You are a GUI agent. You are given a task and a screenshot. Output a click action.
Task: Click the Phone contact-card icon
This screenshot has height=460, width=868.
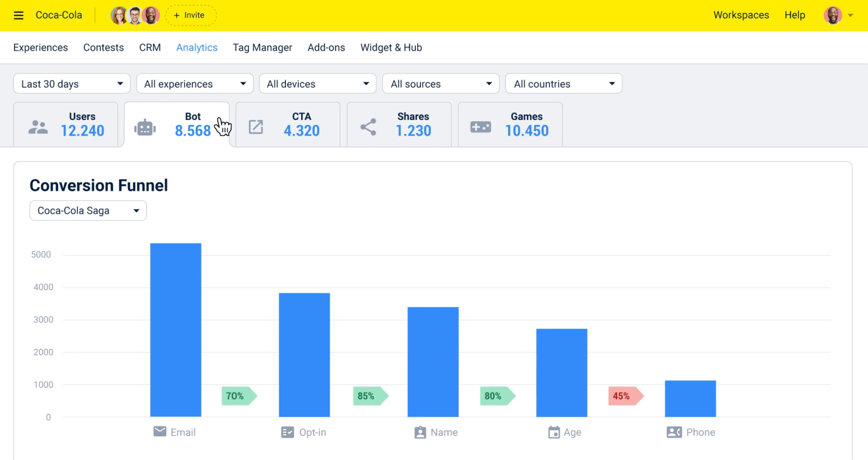point(674,432)
